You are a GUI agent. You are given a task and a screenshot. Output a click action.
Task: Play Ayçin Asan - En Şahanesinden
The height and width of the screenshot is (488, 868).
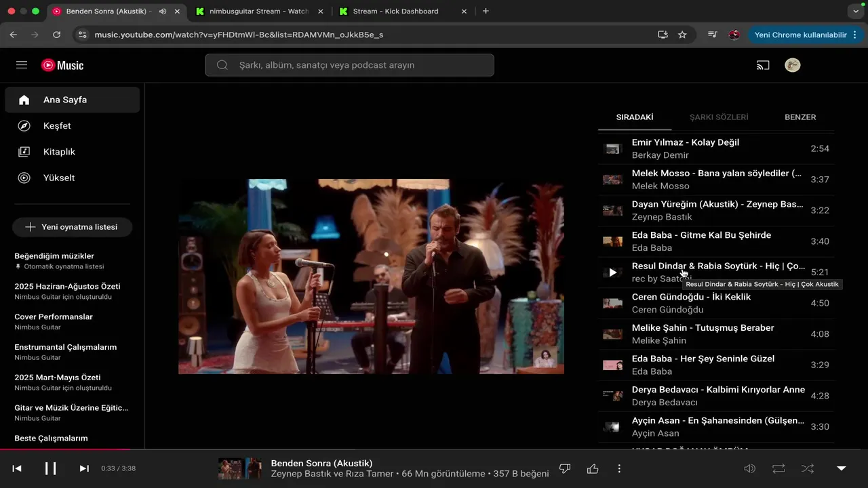point(716,427)
